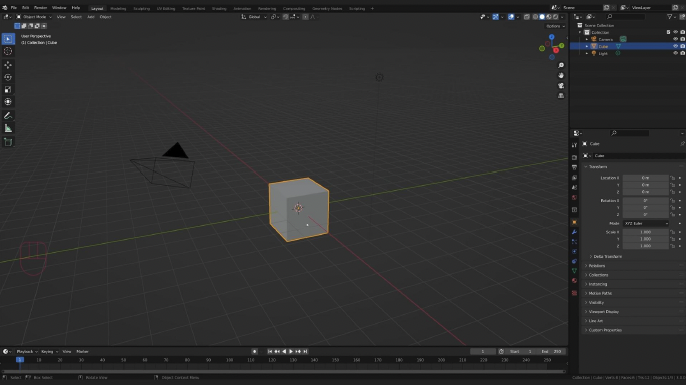Screen dimensions: 686x385
Task: Click the Blender logo menu icon
Action: 4,7
